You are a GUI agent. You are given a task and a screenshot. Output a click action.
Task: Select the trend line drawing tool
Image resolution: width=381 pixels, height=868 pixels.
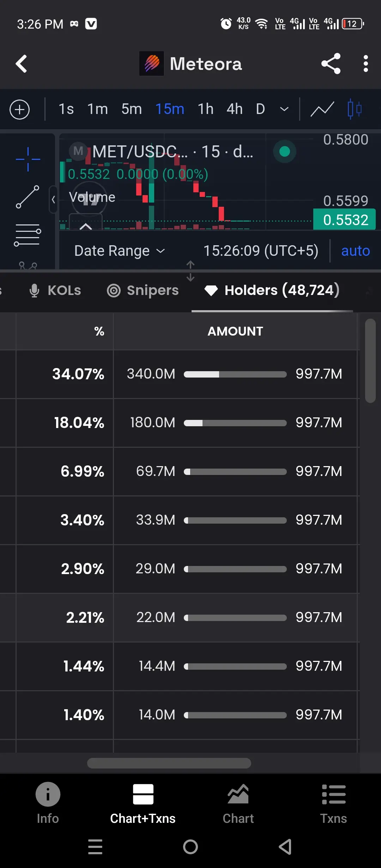click(x=28, y=197)
